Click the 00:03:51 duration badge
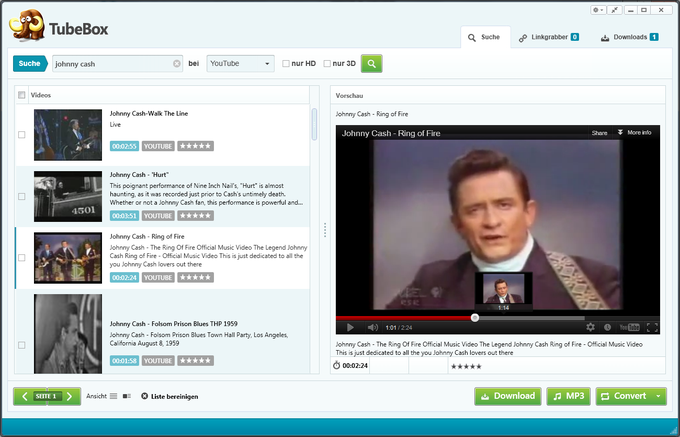This screenshot has width=680, height=437. [124, 216]
